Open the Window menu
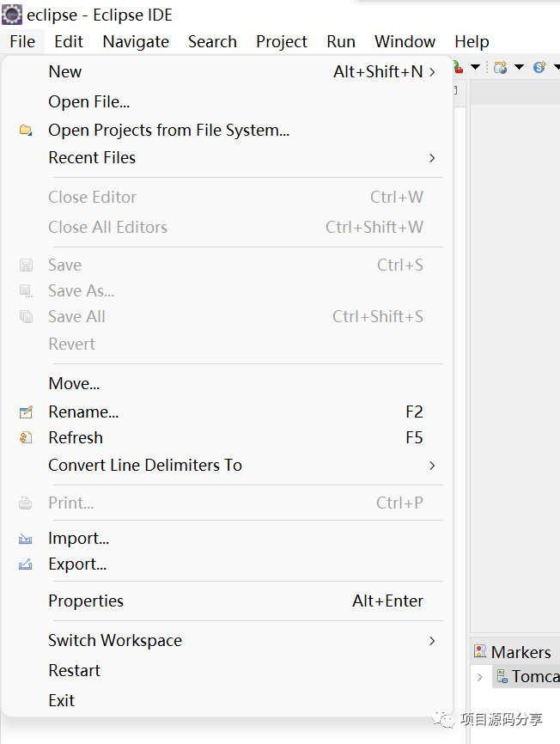Screen dimensions: 560x744 405,42
